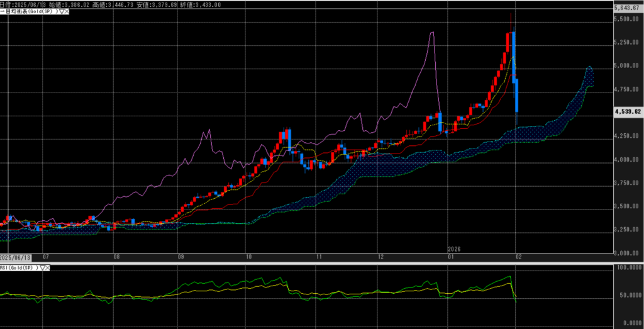Screen dimensions: 644x329
Task: Click the 2026 year label on time axis
Action: [x=455, y=250]
